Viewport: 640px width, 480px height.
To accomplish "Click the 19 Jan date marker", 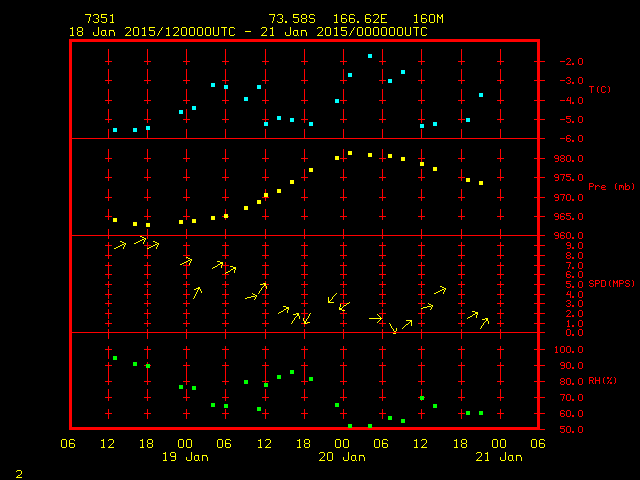I will (186, 457).
